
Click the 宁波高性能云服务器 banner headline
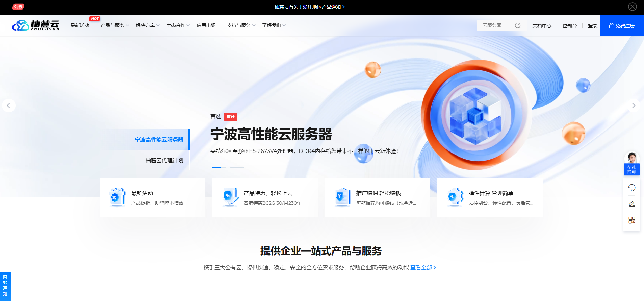271,134
